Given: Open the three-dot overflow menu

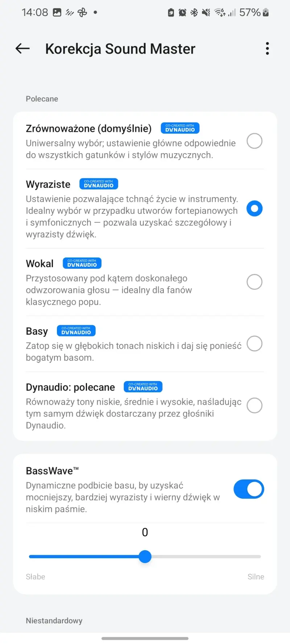Looking at the screenshot, I should (268, 49).
